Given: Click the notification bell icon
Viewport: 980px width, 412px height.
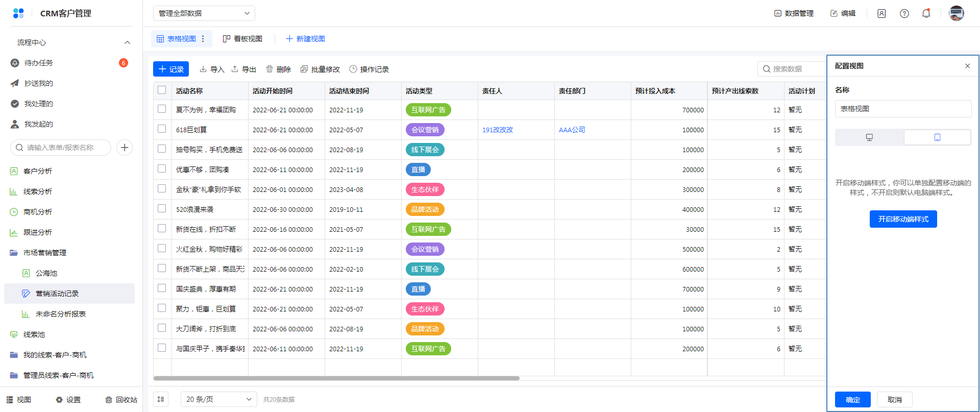Looking at the screenshot, I should pyautogui.click(x=926, y=13).
